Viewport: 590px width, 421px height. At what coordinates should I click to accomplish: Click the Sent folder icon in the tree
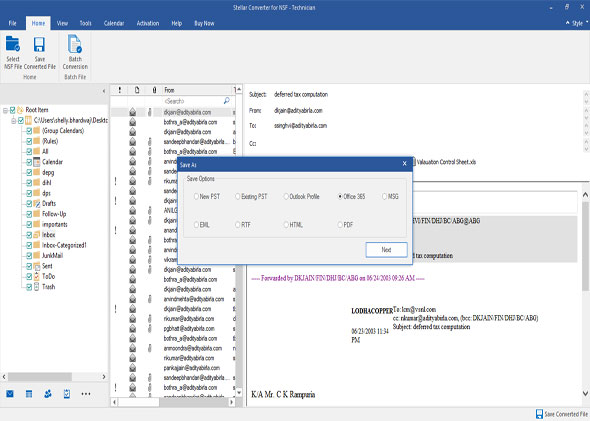36,266
